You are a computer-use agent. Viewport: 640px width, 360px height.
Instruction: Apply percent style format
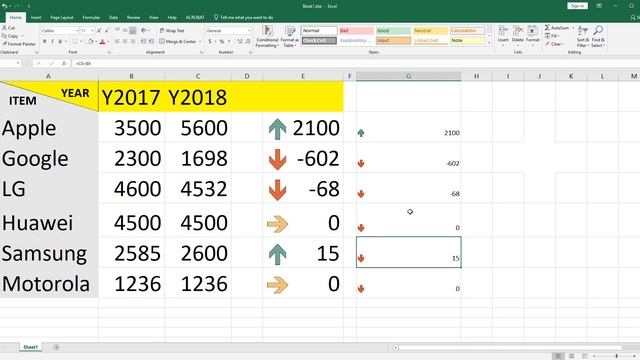222,42
